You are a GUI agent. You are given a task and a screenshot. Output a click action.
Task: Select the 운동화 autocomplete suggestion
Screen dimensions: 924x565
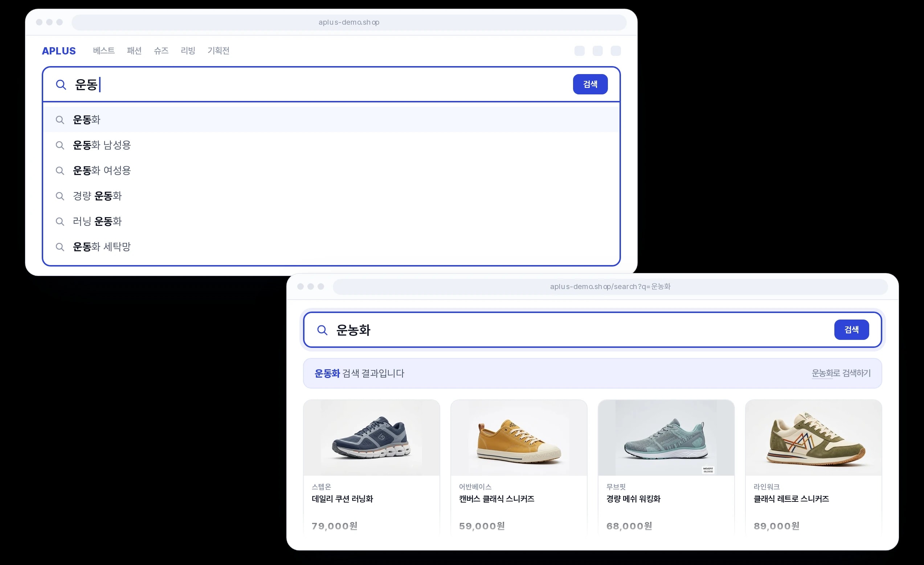click(x=331, y=120)
